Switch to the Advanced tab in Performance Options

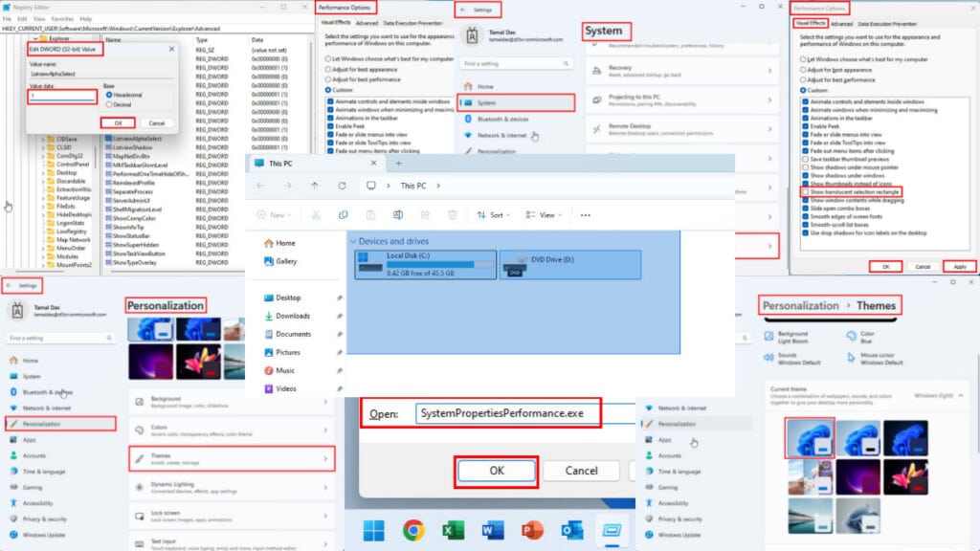(842, 24)
